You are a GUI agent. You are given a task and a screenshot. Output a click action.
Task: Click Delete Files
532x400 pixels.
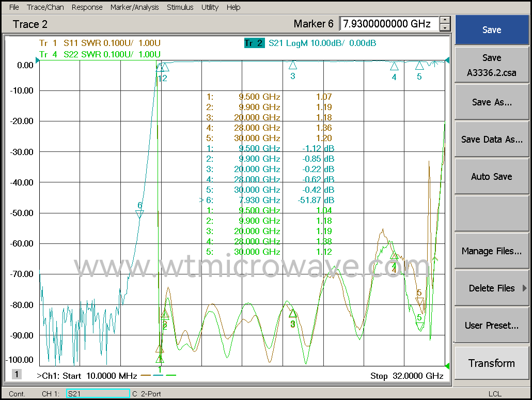click(x=491, y=288)
